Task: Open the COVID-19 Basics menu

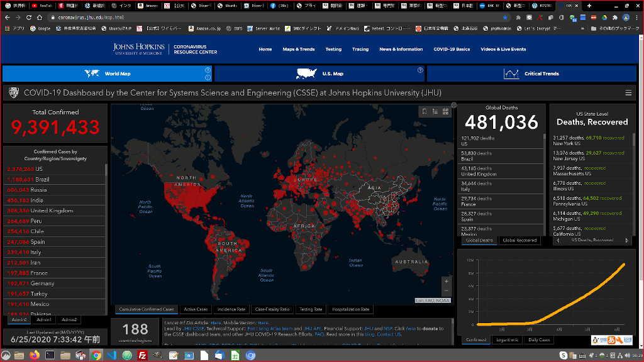Action: (x=452, y=49)
